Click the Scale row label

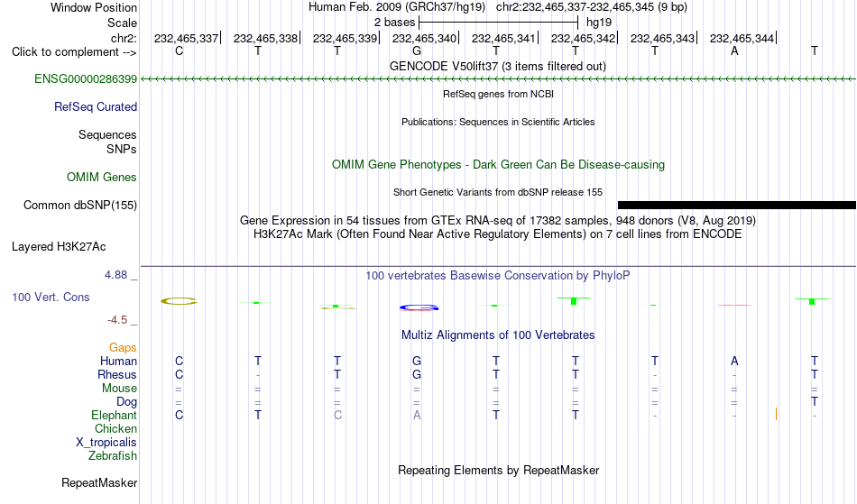[122, 23]
